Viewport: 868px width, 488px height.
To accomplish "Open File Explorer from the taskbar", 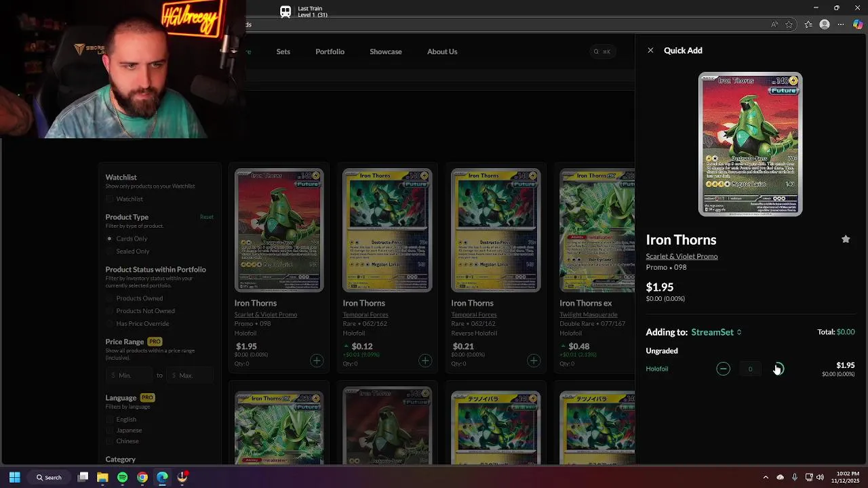I will coord(102,477).
